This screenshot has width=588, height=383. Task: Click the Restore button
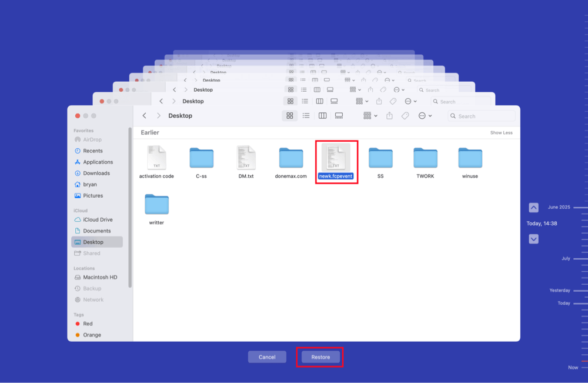tap(319, 357)
